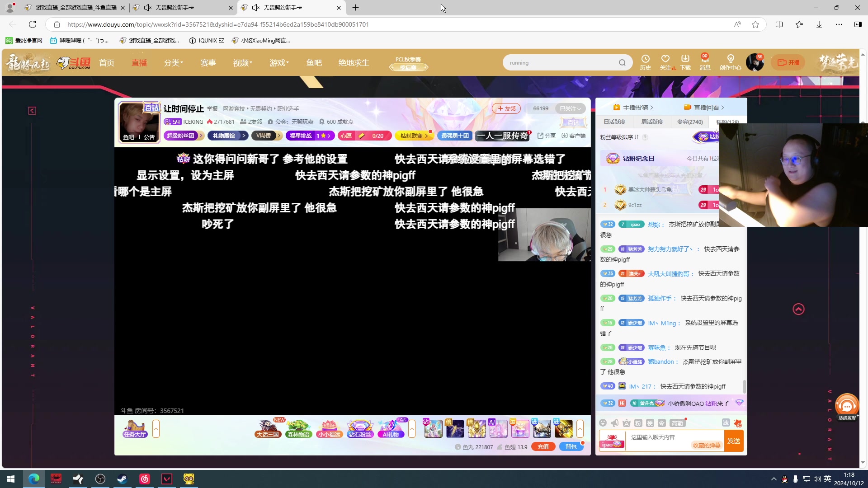This screenshot has width=868, height=488.
Task: Click the 滤 chat filter icon
Action: coord(726,423)
